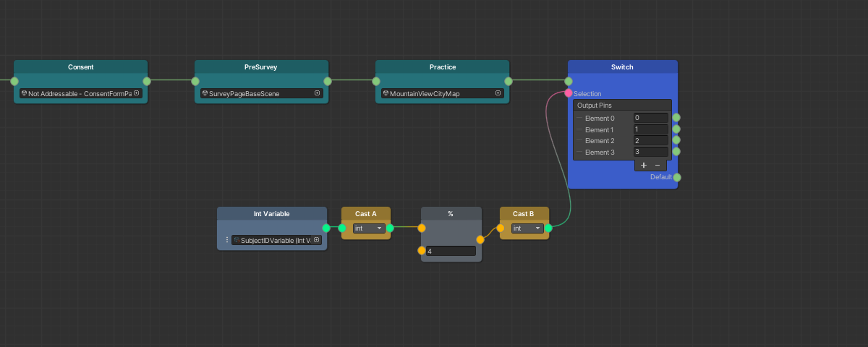Click the Cast B output port
The height and width of the screenshot is (347, 868).
click(x=548, y=228)
